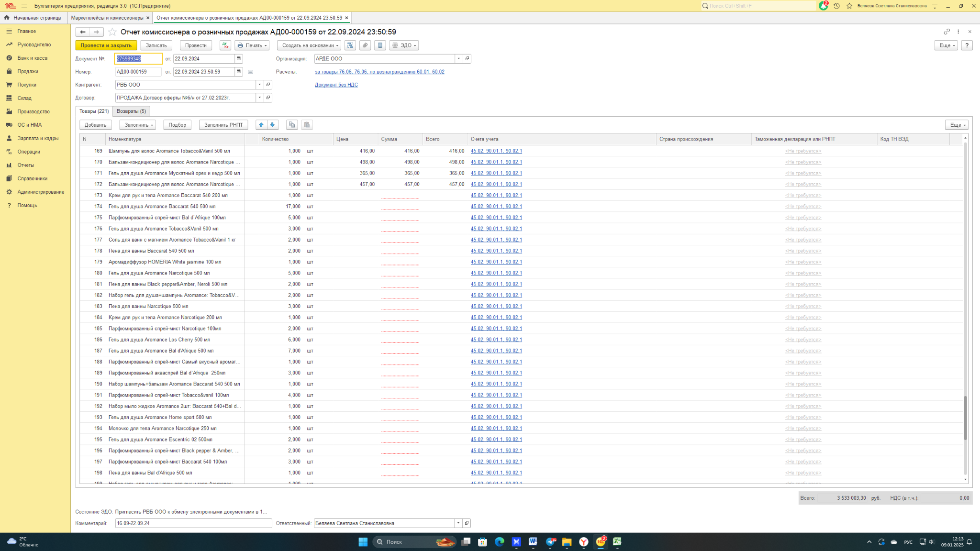Open history icon in header

[x=836, y=6]
